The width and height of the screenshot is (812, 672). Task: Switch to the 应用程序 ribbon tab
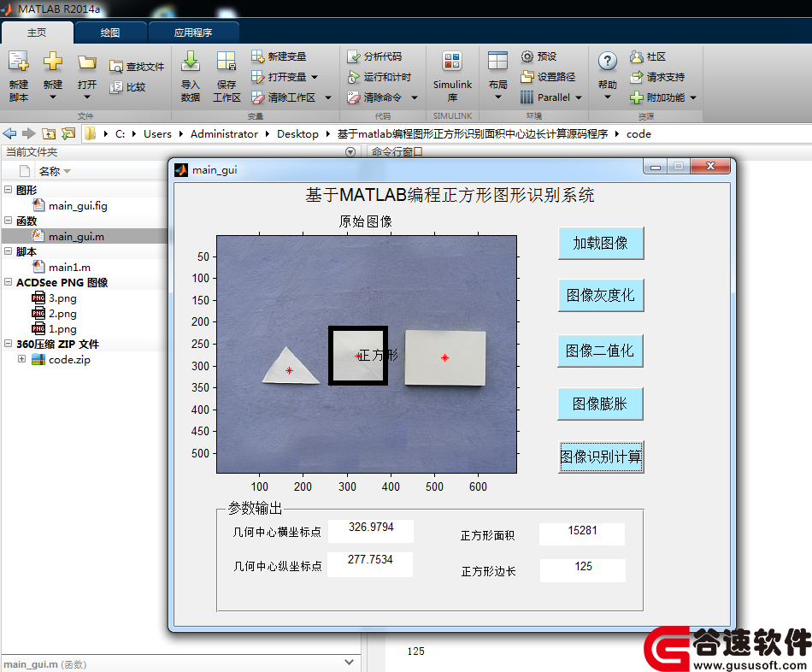point(193,32)
